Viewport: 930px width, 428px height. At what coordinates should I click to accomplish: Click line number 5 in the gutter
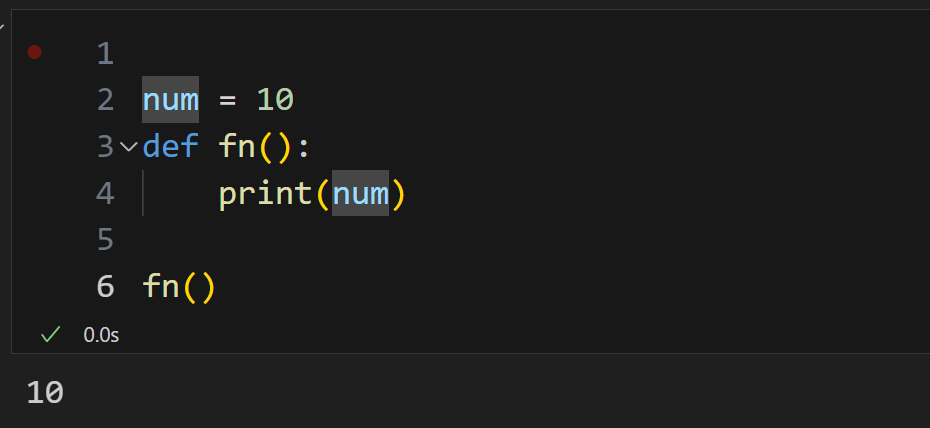pyautogui.click(x=105, y=239)
